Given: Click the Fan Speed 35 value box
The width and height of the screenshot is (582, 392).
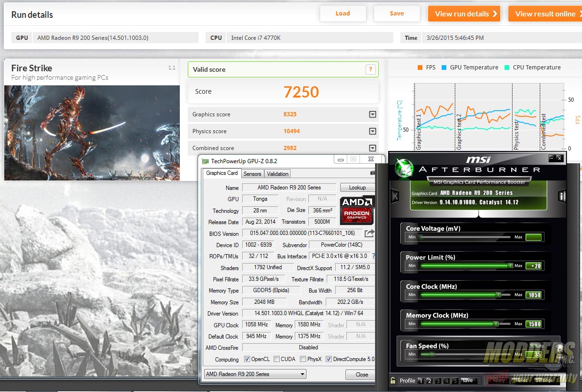Looking at the screenshot, I should [x=534, y=354].
